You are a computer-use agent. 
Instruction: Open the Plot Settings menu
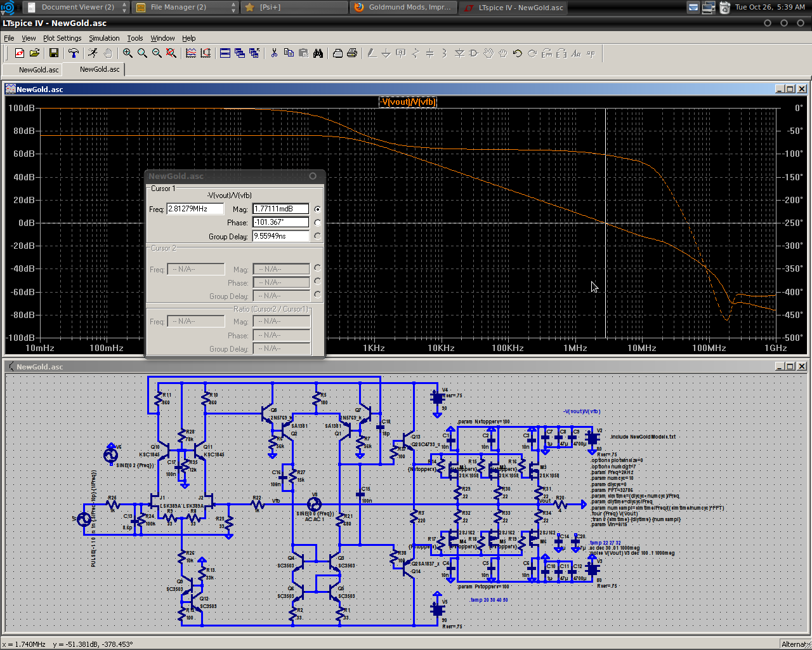[x=62, y=38]
